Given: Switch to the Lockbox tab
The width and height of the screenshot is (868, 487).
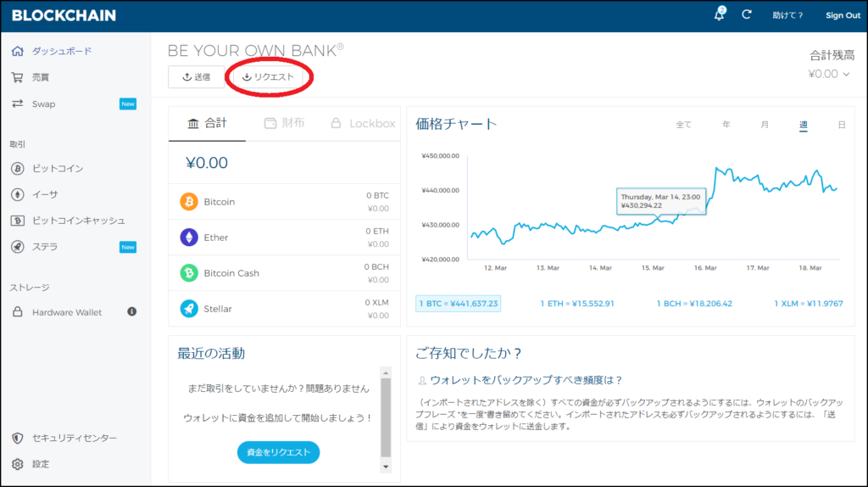Looking at the screenshot, I should coord(363,124).
